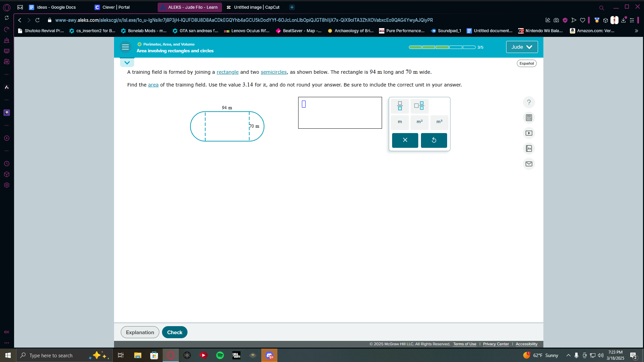This screenshot has height=362, width=644.
Task: Open Spotify from the taskbar
Action: coord(220,355)
